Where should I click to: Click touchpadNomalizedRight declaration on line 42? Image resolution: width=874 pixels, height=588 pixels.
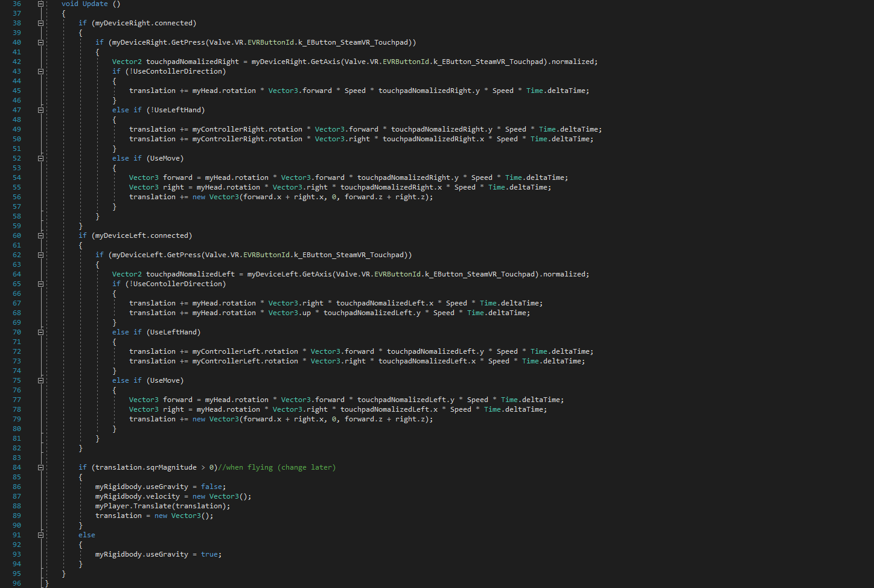point(193,62)
